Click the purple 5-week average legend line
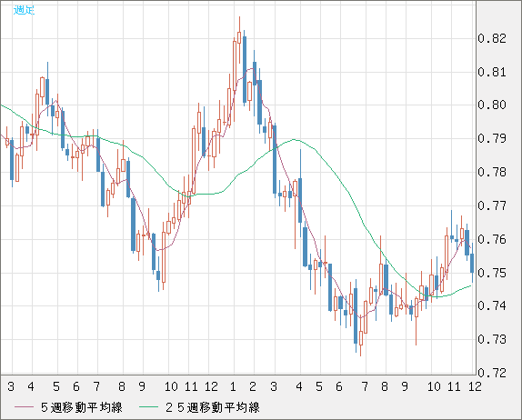 [24, 407]
